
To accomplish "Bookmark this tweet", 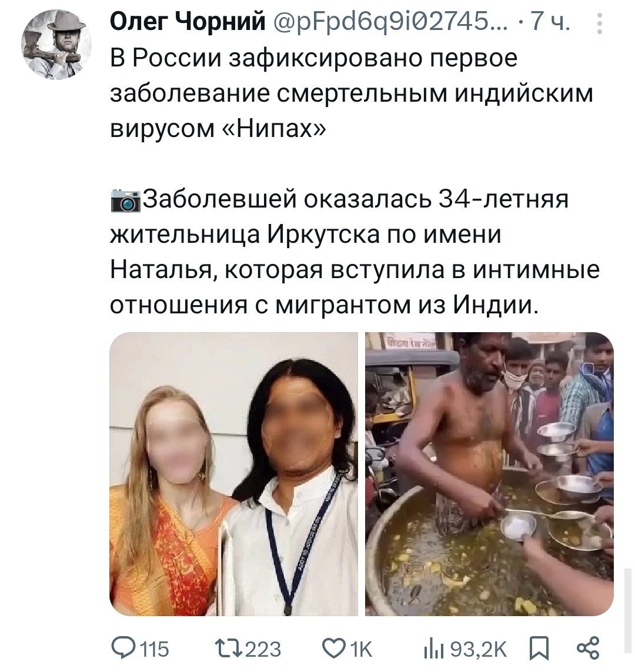I will point(539,648).
